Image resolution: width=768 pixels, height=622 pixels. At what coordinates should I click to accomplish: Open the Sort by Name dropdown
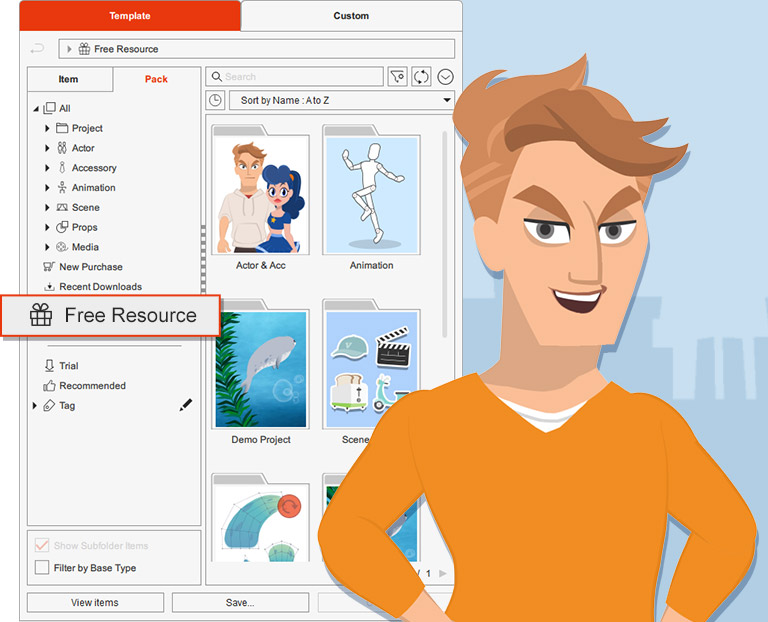pos(342,100)
